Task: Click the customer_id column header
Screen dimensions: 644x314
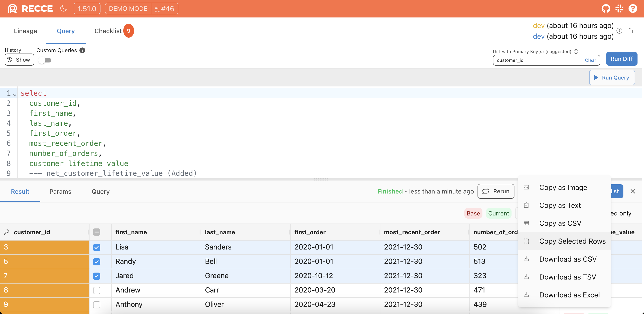Action: point(45,232)
